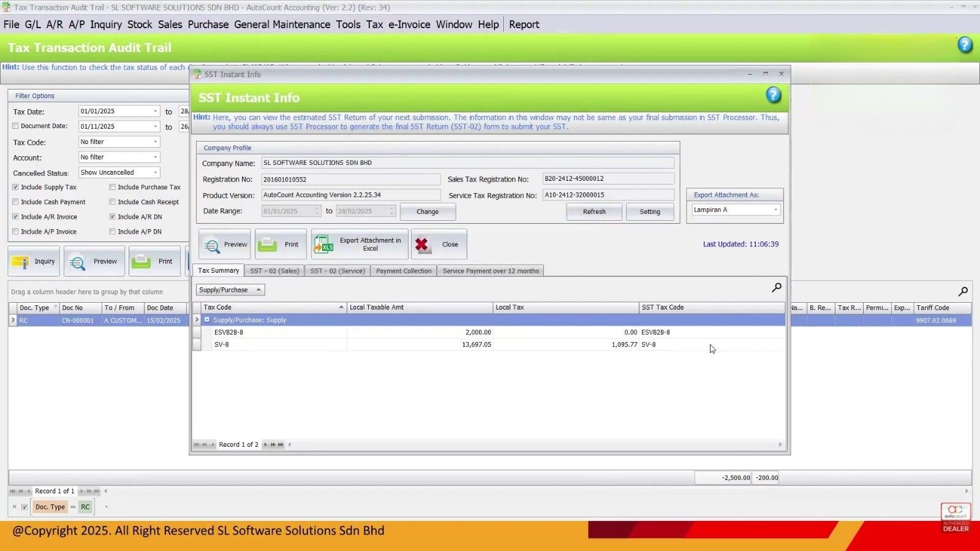Open the Report menu
The height and width of the screenshot is (551, 980).
coord(524,25)
